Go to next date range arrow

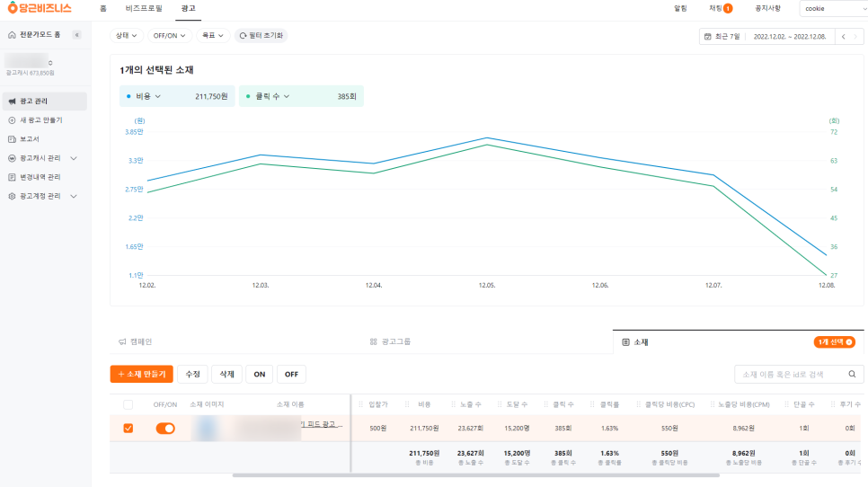(x=855, y=37)
